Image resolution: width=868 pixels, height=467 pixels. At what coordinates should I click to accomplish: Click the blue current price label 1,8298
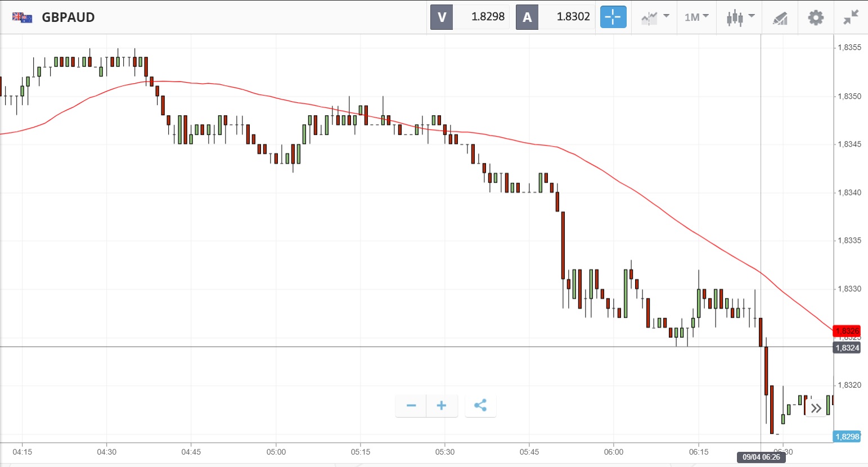[x=847, y=437]
